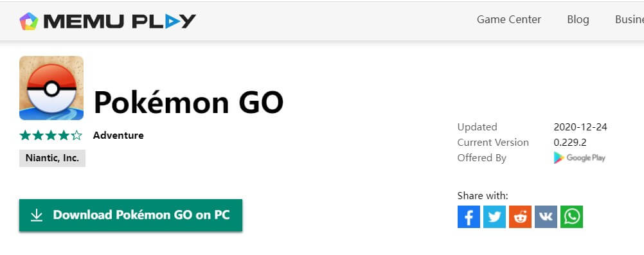Click the 2020-12-24 updated date
This screenshot has height=255, width=644.
tap(580, 127)
